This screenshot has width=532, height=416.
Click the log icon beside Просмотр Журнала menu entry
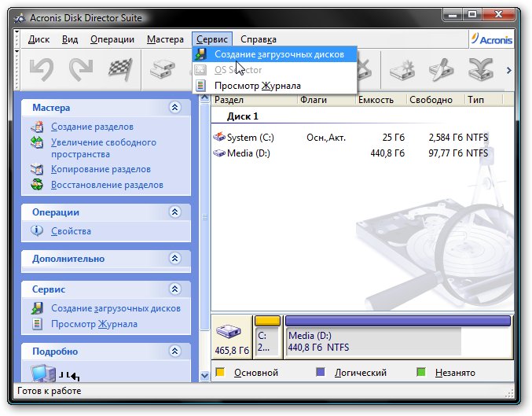pos(200,86)
